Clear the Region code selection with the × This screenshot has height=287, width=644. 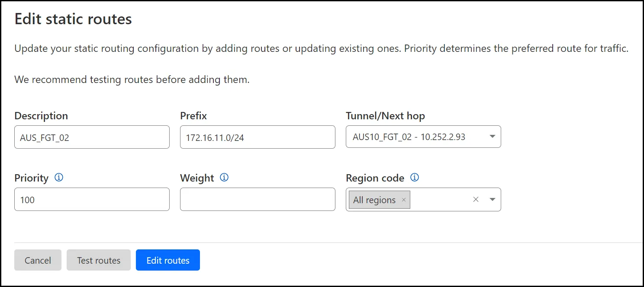(476, 199)
